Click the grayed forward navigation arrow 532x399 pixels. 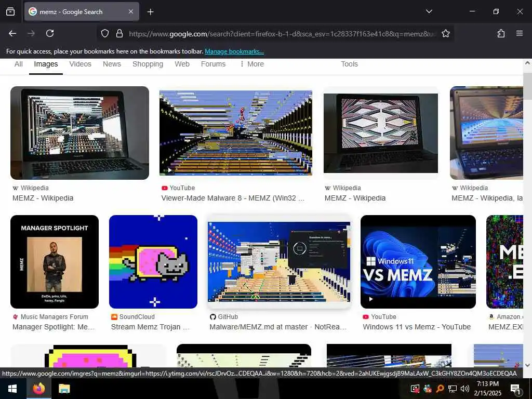(31, 33)
